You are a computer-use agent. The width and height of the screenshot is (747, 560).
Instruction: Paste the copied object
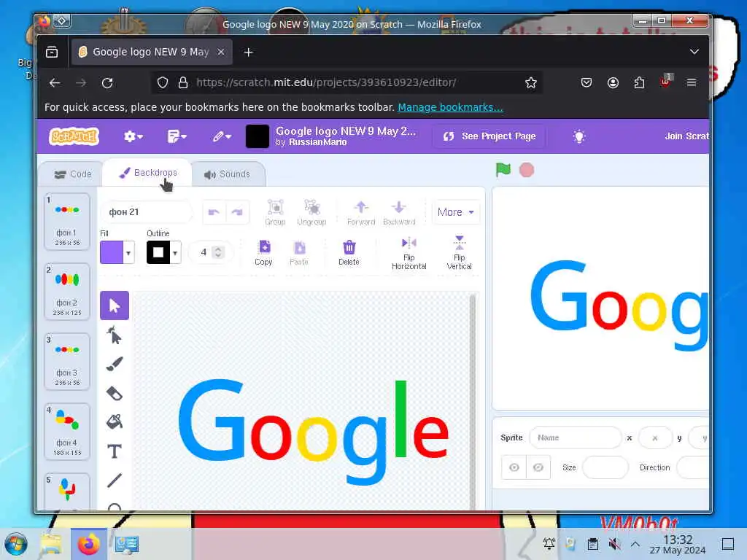299,253
